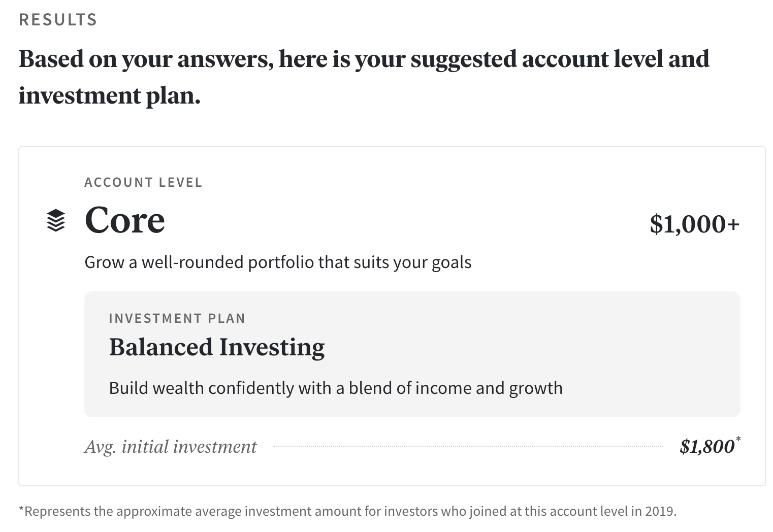The height and width of the screenshot is (532, 773).
Task: Click the footnote about 2019 investors
Action: [348, 511]
